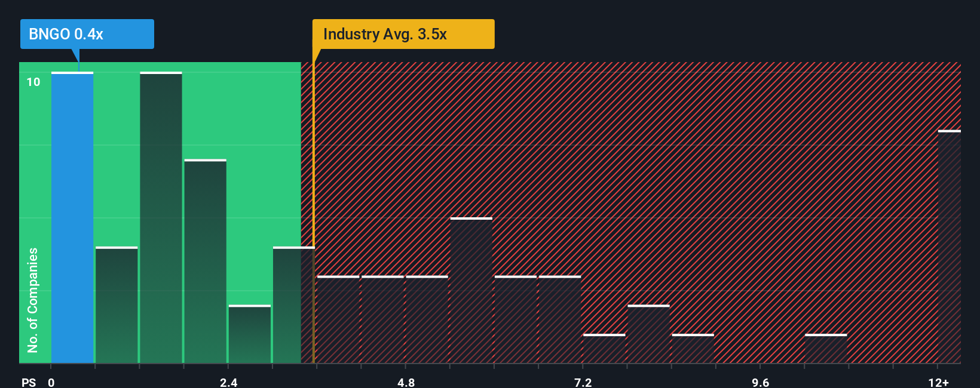The image size is (980, 388).
Task: Click the 12+ axis label
Action: [938, 382]
